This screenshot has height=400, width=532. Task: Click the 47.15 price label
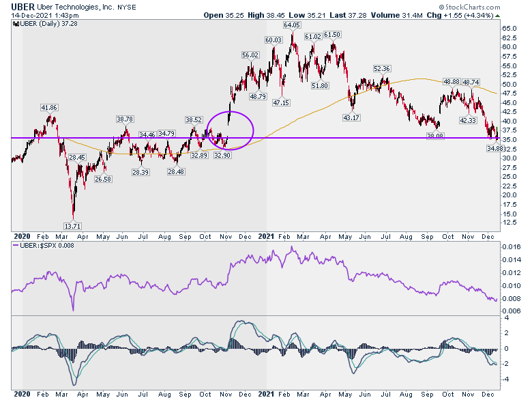pos(281,102)
